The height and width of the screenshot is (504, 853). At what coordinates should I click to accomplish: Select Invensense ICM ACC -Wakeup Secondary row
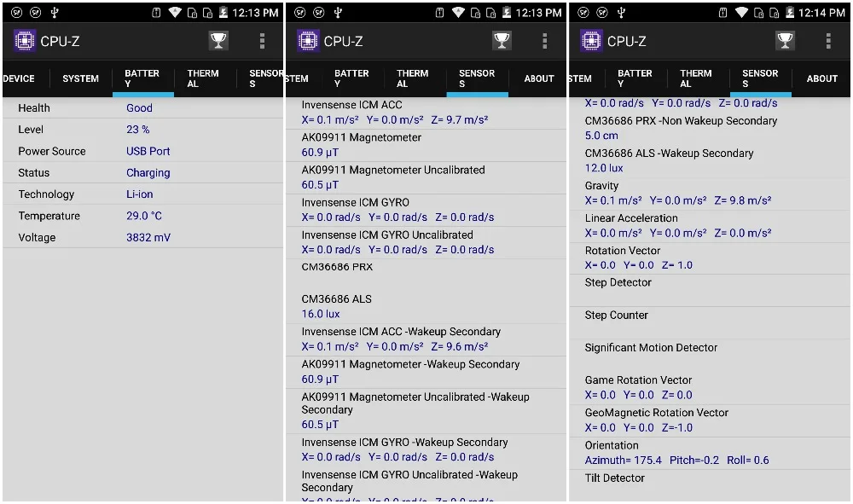pos(426,339)
